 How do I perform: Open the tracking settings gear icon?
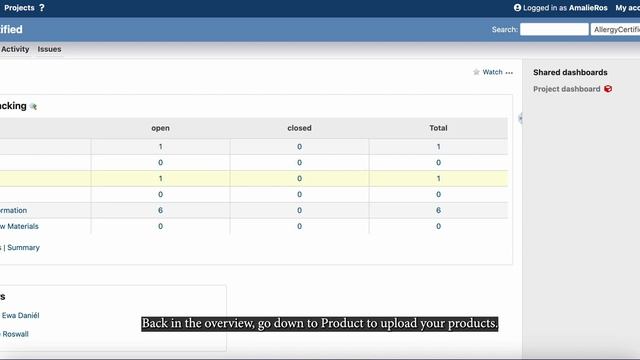point(33,107)
